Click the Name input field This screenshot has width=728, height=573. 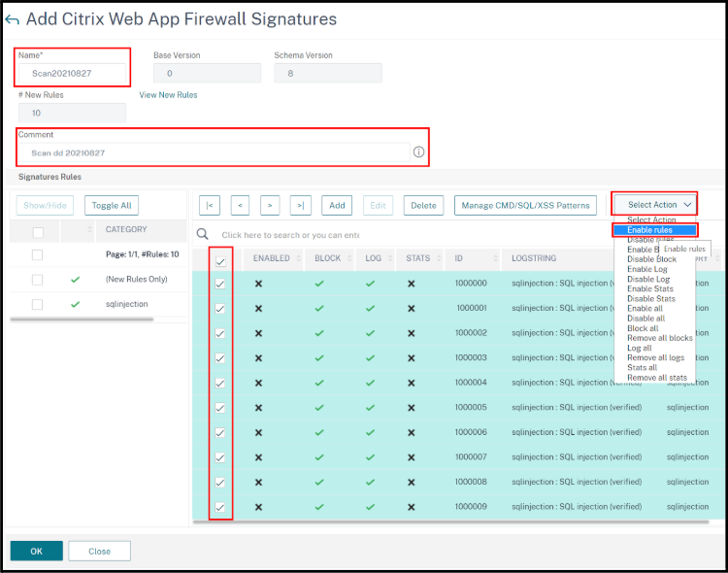[72, 74]
